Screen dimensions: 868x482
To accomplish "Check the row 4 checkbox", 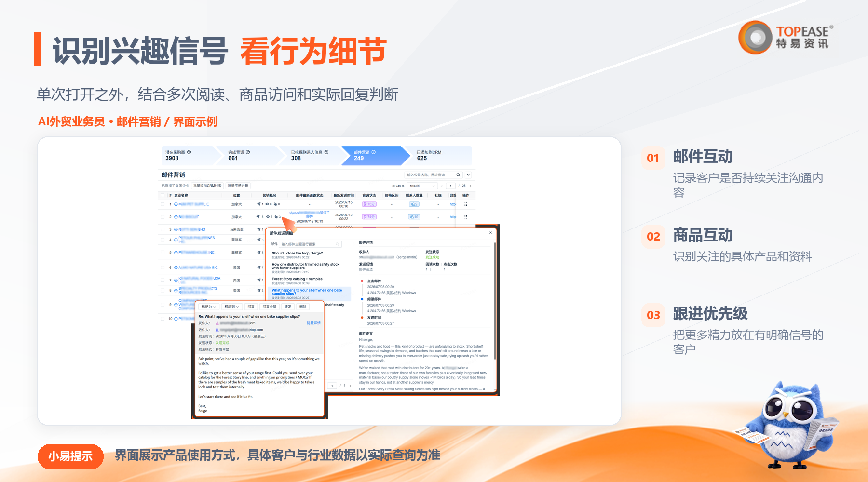I will [x=163, y=240].
